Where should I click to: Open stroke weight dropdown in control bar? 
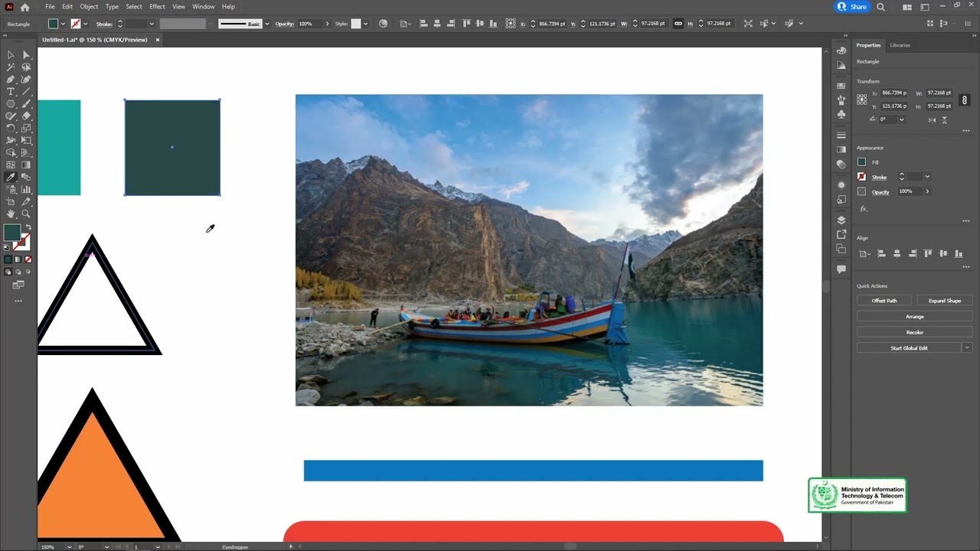click(x=152, y=24)
